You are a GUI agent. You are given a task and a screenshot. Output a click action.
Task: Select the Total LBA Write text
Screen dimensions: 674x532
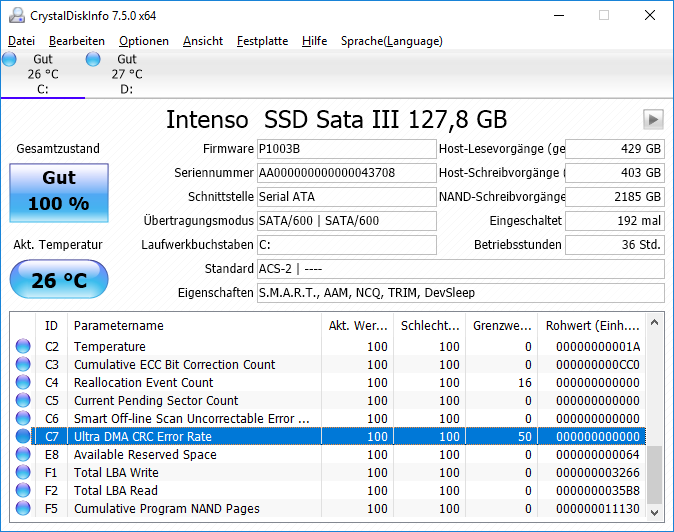point(116,473)
